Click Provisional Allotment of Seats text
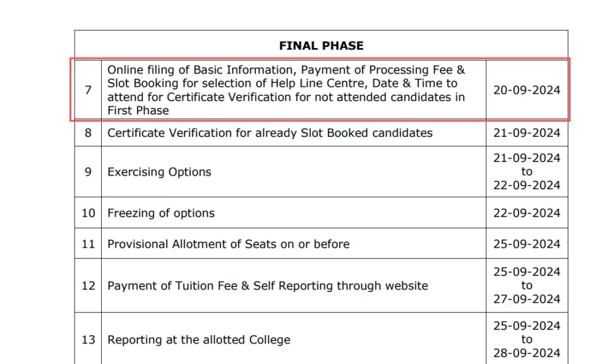 pyautogui.click(x=228, y=244)
